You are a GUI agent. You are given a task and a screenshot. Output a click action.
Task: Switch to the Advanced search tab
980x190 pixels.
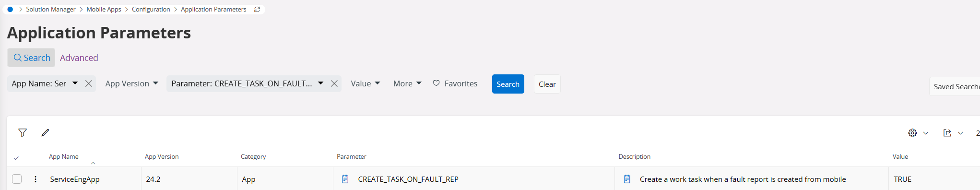(79, 58)
